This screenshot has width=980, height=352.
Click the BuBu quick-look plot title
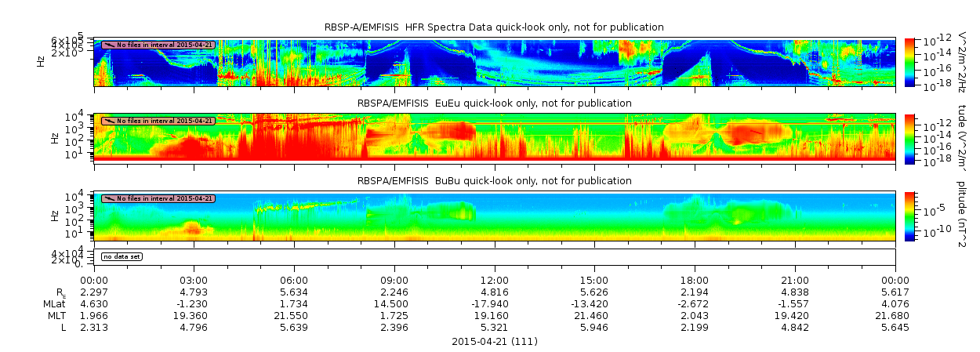pyautogui.click(x=494, y=181)
